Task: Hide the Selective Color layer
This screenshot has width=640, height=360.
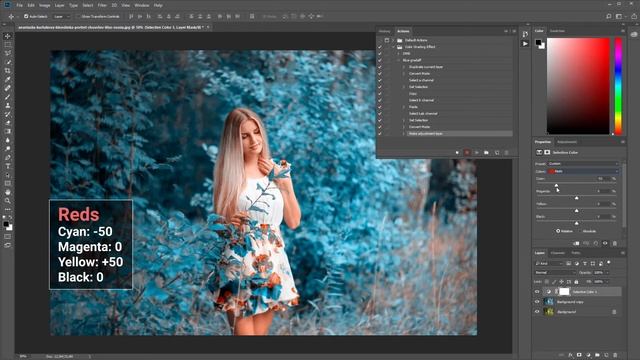Action: click(x=537, y=292)
